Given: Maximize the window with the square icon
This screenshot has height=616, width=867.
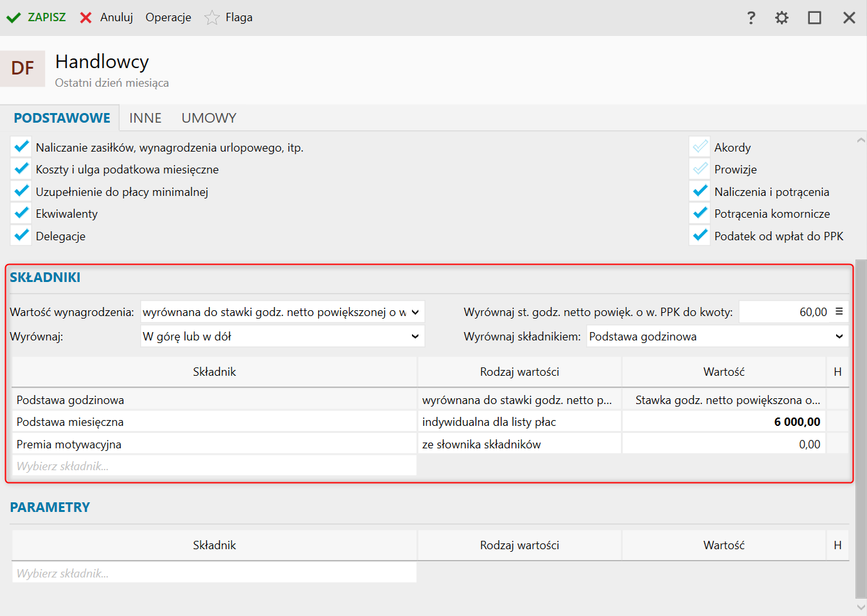Looking at the screenshot, I should pos(814,18).
